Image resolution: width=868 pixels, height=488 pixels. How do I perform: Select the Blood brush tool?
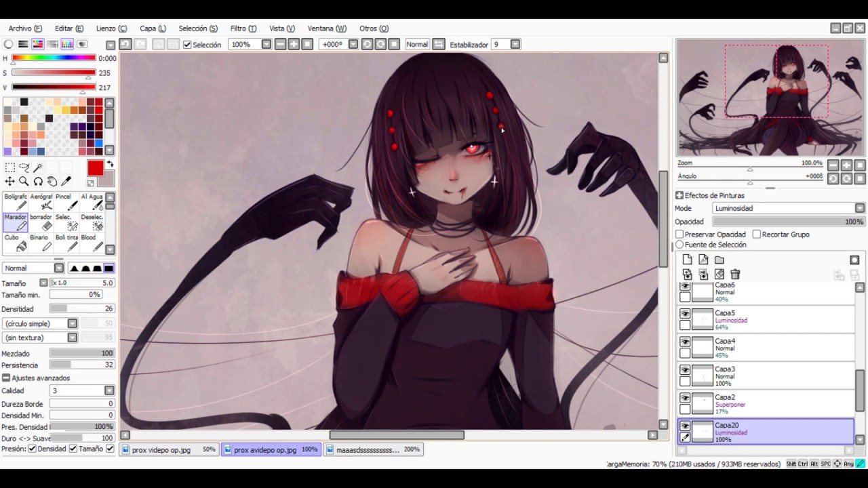click(x=92, y=243)
